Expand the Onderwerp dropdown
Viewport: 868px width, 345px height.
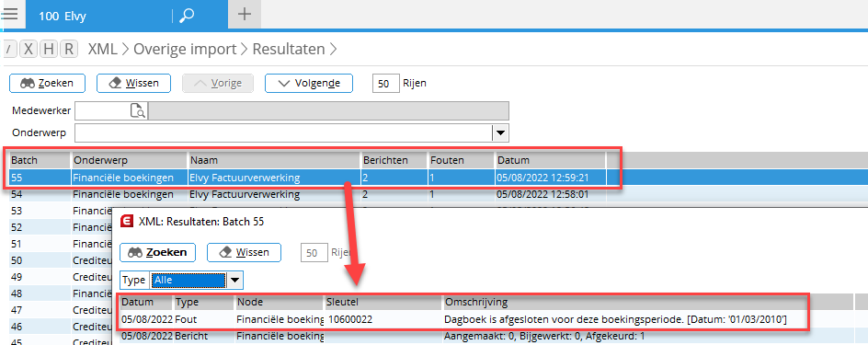pos(500,132)
